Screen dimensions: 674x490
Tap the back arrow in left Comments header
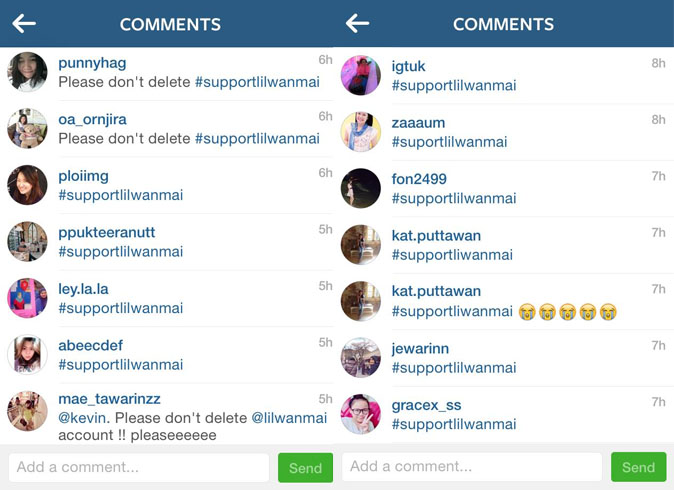coord(24,24)
